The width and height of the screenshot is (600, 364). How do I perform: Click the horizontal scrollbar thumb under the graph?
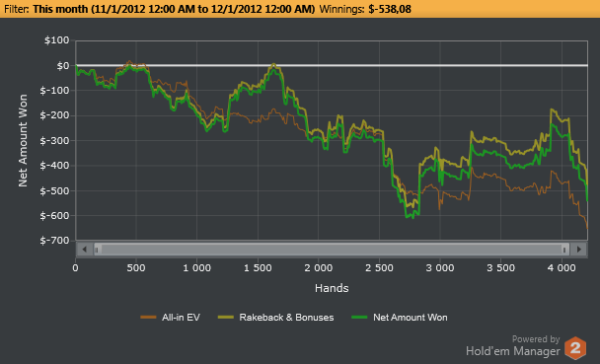332,250
